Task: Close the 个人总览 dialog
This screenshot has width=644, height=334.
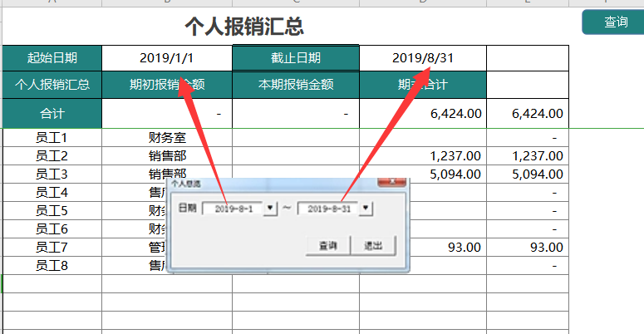Action: [x=392, y=182]
